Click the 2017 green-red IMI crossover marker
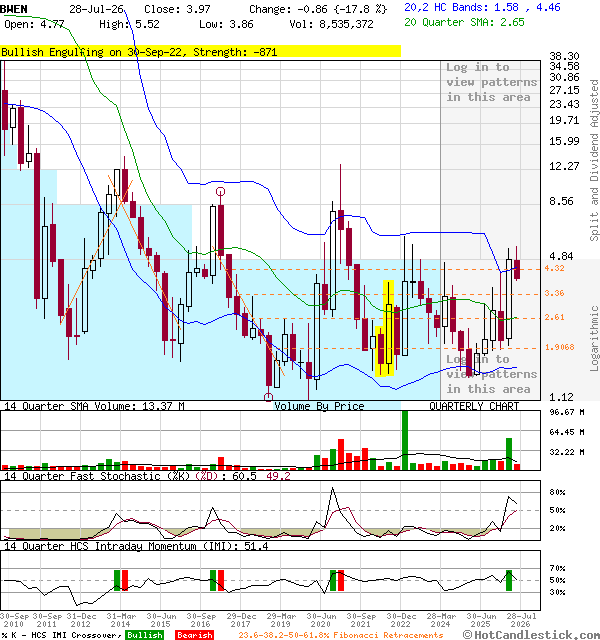 pos(217,580)
